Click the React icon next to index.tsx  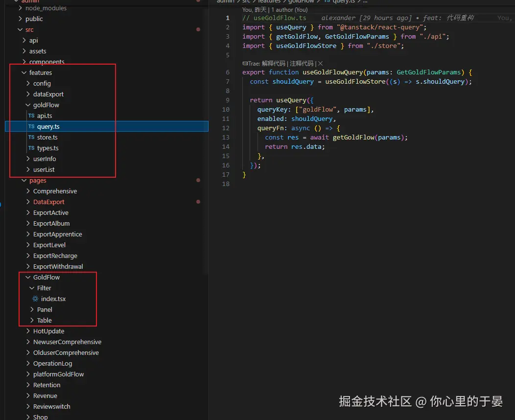pos(35,299)
